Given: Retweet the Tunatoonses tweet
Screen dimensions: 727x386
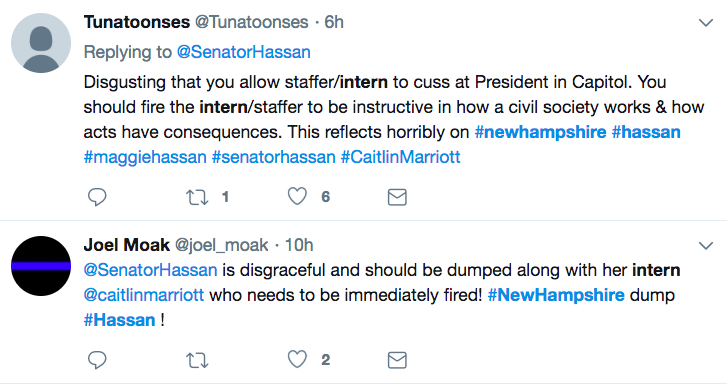Looking at the screenshot, I should (197, 197).
